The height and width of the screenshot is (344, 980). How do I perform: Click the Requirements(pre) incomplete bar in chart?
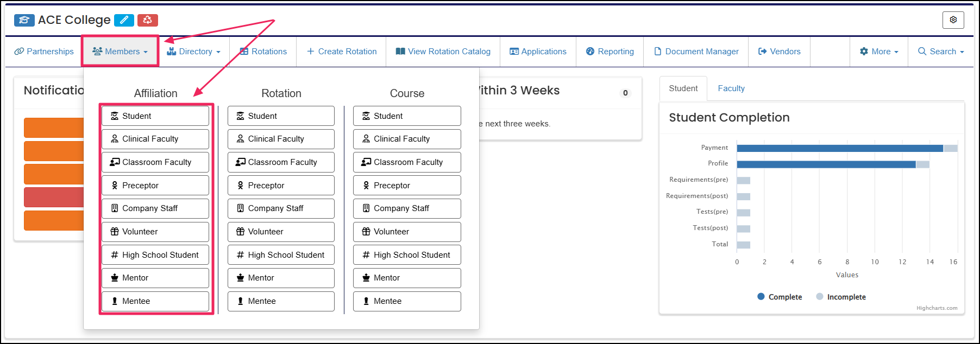tap(744, 181)
